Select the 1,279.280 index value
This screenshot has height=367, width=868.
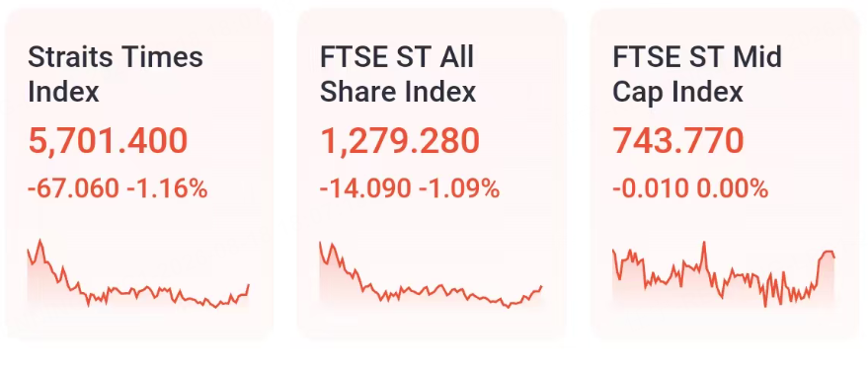click(399, 141)
